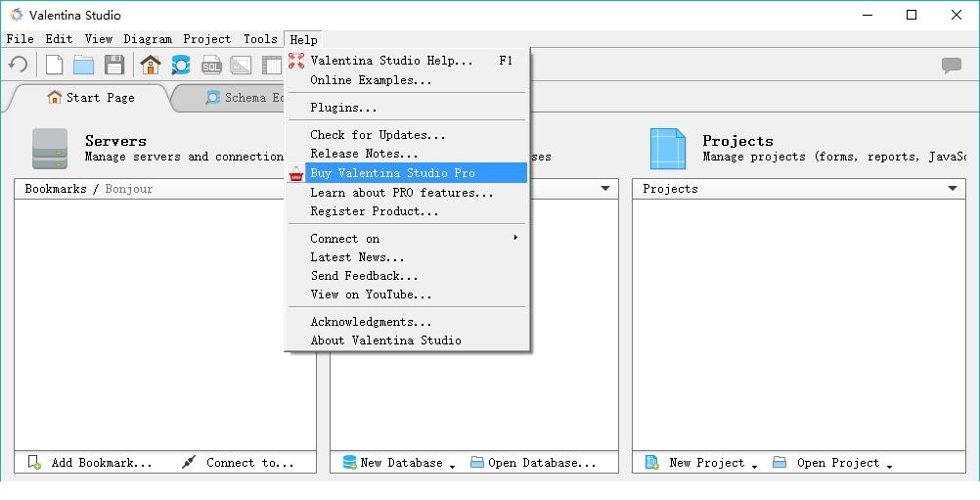The image size is (980, 500).
Task: Select Buy Valentina Studio Pro menu item
Action: click(392, 173)
